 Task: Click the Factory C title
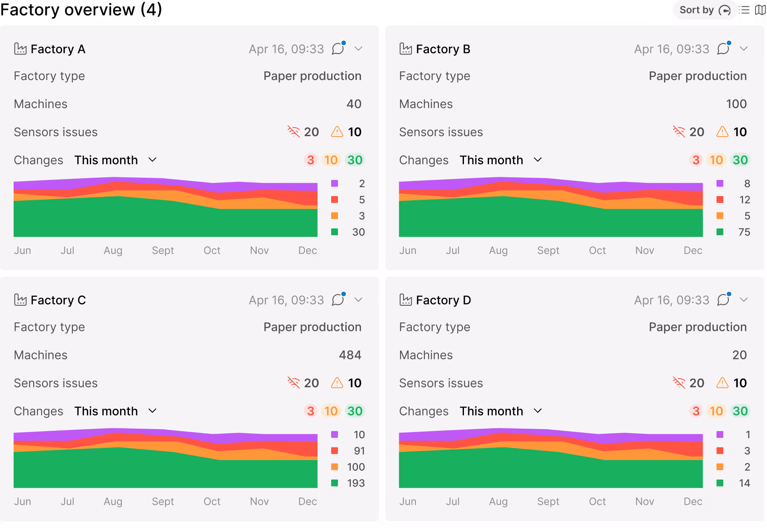click(x=58, y=300)
